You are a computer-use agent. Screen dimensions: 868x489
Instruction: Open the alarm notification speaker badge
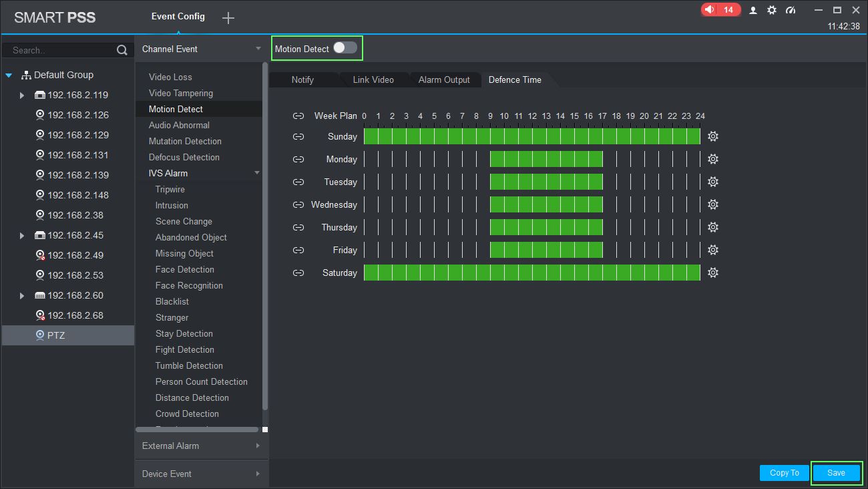(x=720, y=10)
